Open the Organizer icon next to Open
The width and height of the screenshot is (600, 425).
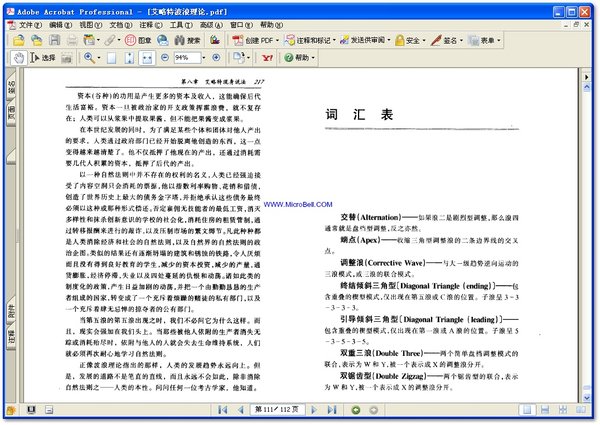click(36, 40)
